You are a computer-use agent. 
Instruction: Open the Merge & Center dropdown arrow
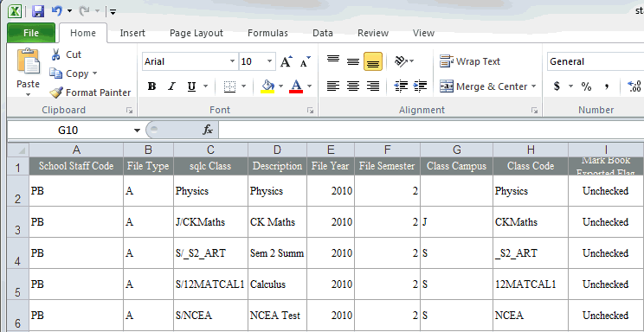pyautogui.click(x=534, y=86)
